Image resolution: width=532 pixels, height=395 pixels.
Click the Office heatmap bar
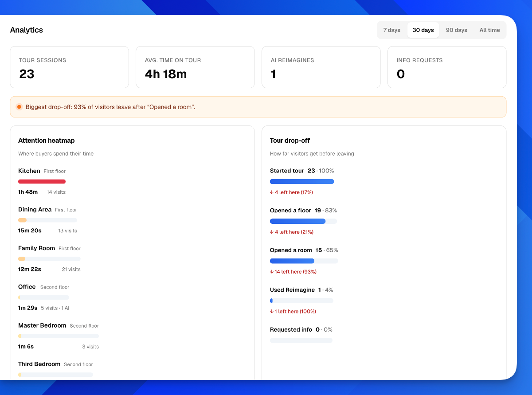[x=43, y=297]
